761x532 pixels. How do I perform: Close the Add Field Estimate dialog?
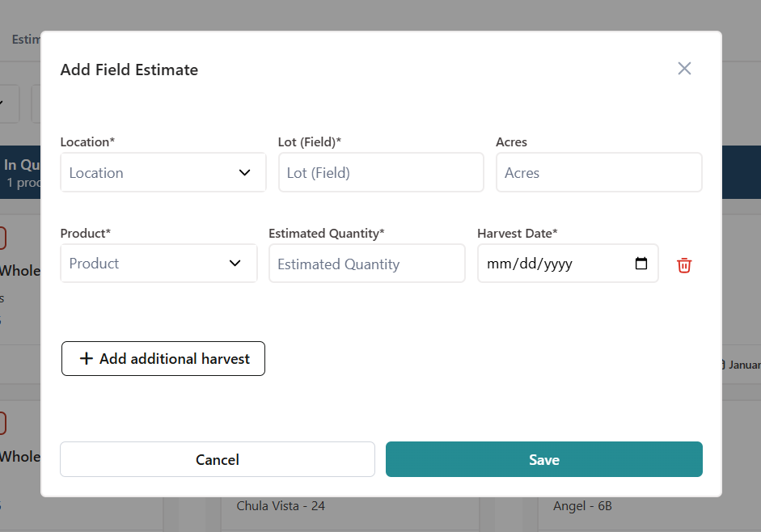(x=684, y=69)
